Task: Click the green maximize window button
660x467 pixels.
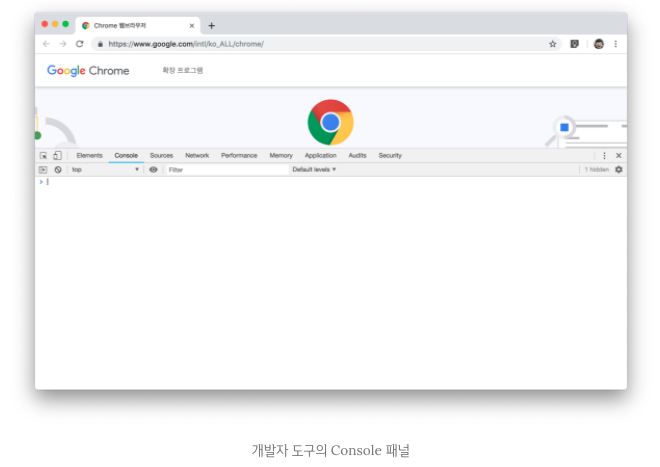Action: pos(65,24)
